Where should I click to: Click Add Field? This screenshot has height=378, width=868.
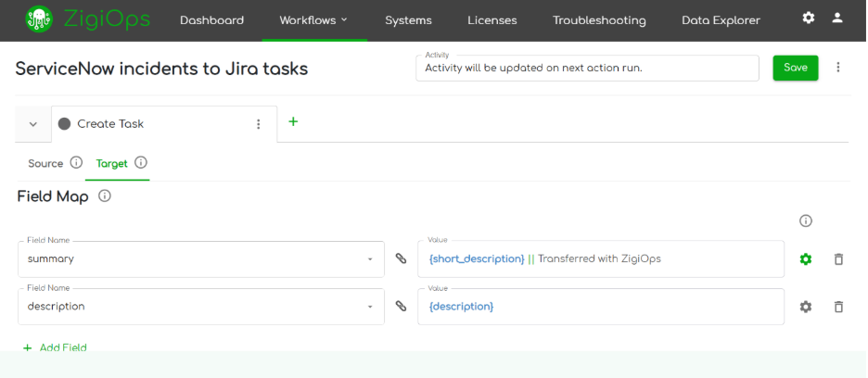point(55,347)
